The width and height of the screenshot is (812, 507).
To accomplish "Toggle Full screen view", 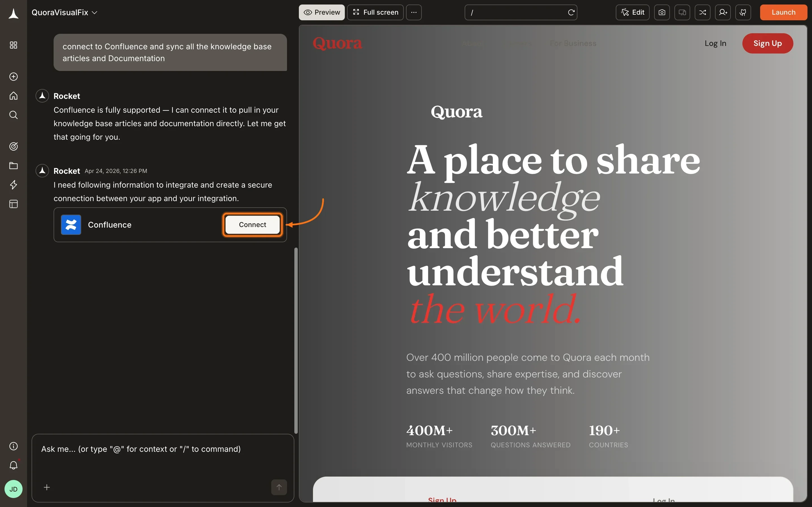I will point(375,12).
